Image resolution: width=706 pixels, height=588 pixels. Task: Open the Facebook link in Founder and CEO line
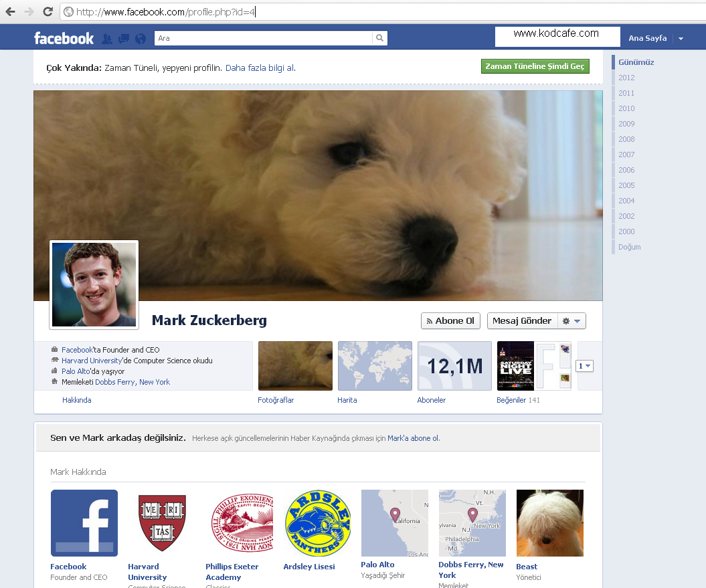(x=77, y=350)
